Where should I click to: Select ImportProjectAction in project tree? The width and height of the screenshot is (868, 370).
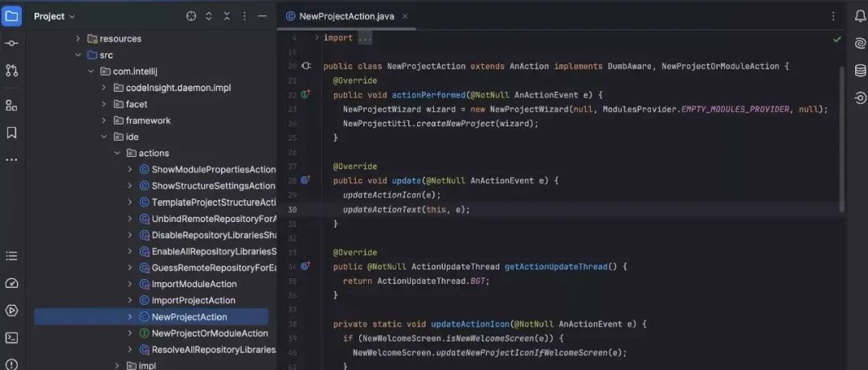coord(194,300)
